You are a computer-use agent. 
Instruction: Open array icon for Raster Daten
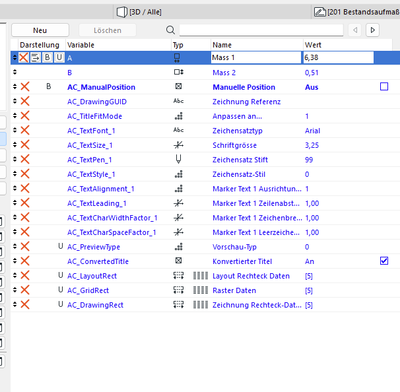click(x=200, y=290)
